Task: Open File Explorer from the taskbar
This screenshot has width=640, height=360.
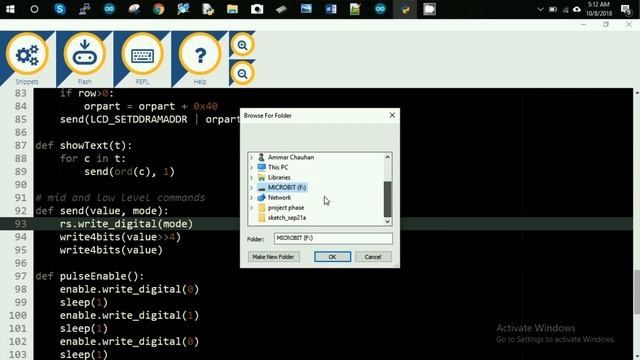Action: (x=232, y=9)
